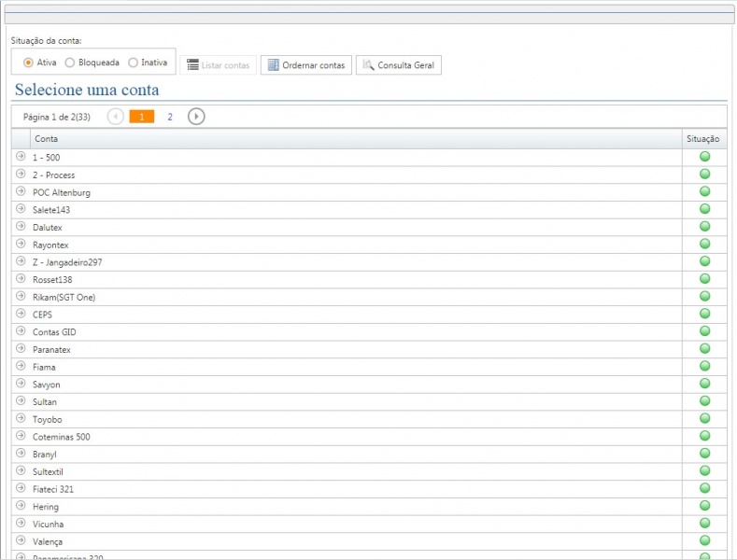The height and width of the screenshot is (560, 737).
Task: Open the POC Altenburg row arrow icon
Action: pyautogui.click(x=21, y=191)
